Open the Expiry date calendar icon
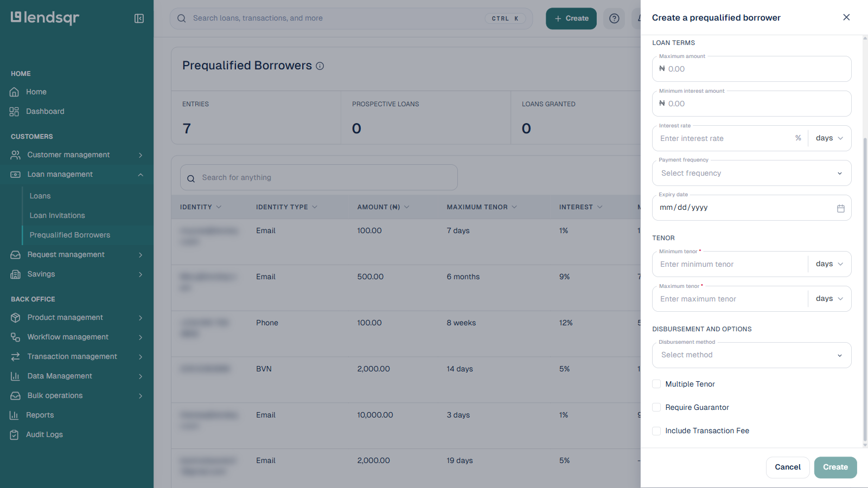This screenshot has width=868, height=488. [841, 208]
